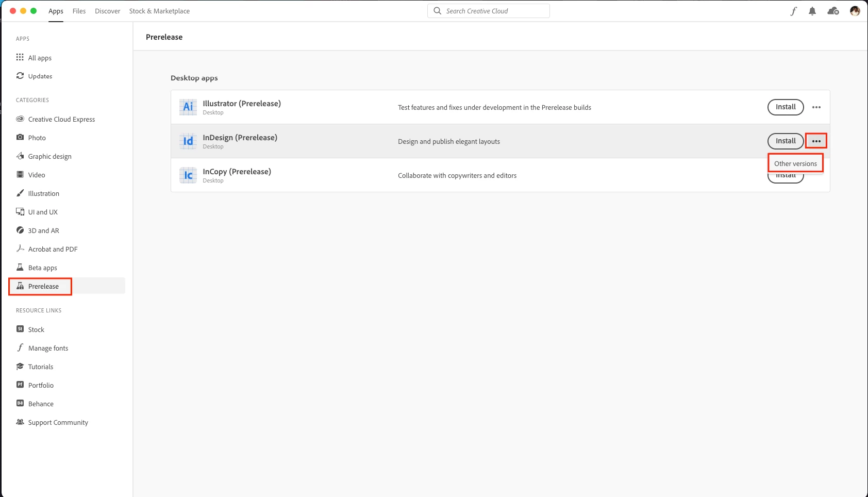Click the InDesign (Prerelease) app icon

point(188,141)
